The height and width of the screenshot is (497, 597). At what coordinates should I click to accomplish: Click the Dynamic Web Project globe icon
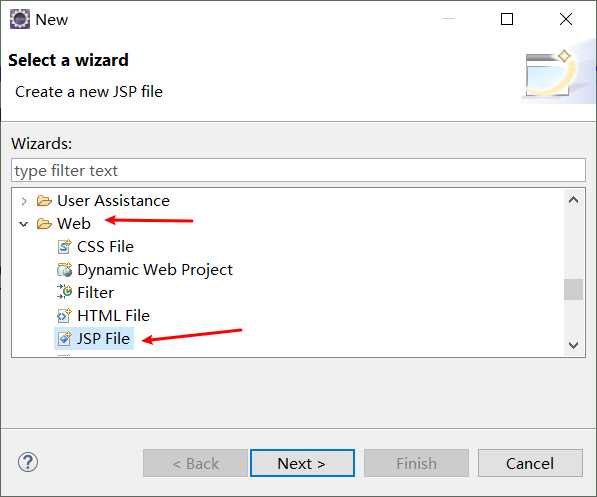click(x=64, y=270)
